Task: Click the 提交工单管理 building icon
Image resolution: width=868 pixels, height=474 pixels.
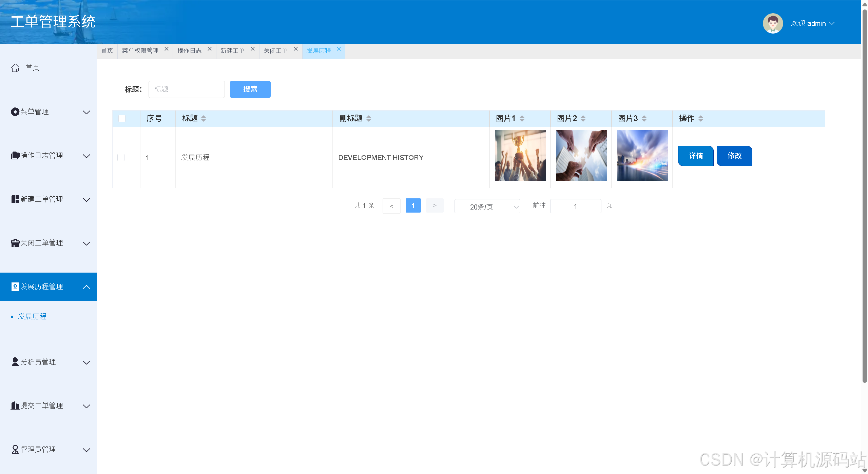Action: coord(15,406)
